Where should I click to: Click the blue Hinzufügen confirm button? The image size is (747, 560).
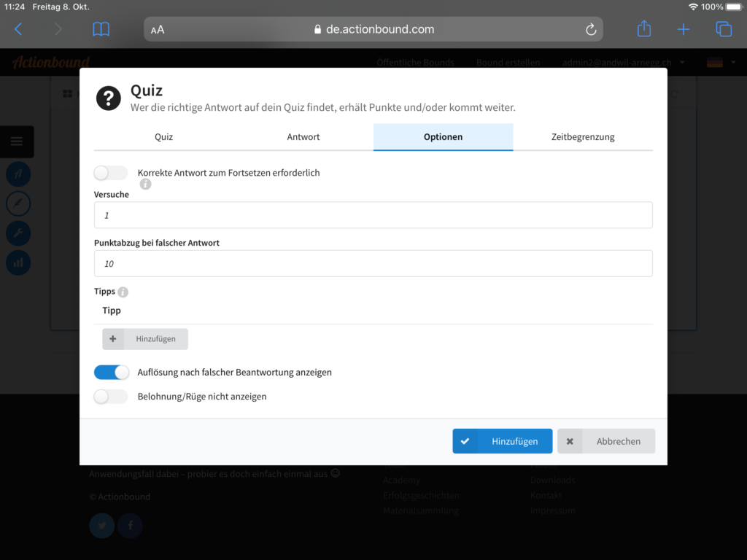pyautogui.click(x=502, y=441)
